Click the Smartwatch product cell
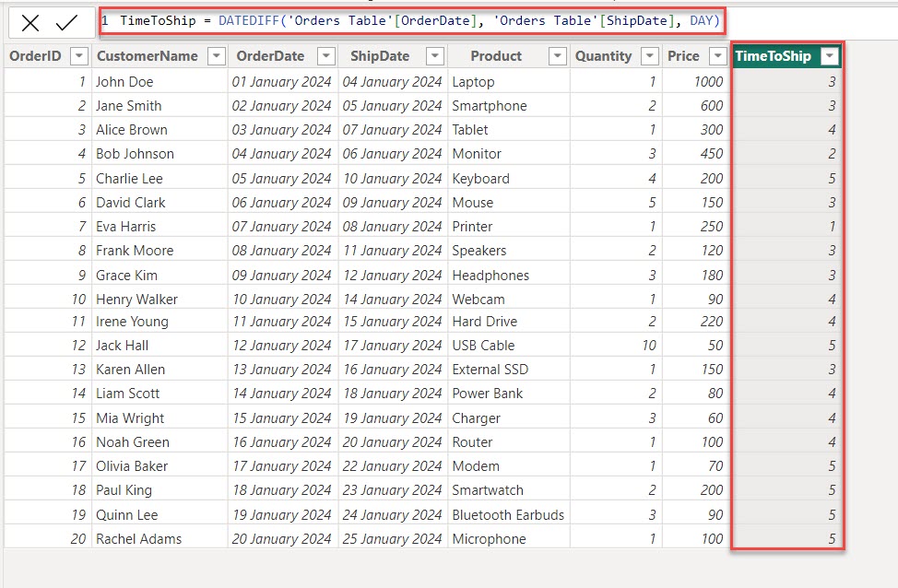The image size is (898, 588). (x=509, y=490)
